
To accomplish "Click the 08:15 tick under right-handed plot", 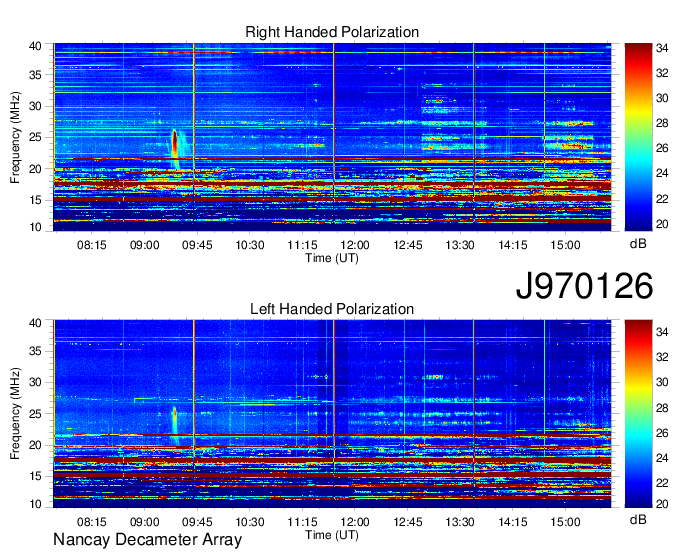I will pos(92,245).
